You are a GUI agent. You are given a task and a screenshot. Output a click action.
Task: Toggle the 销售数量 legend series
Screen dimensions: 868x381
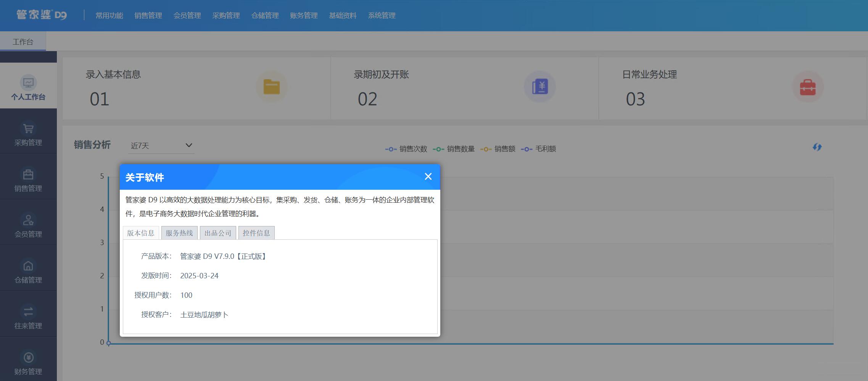pyautogui.click(x=454, y=149)
